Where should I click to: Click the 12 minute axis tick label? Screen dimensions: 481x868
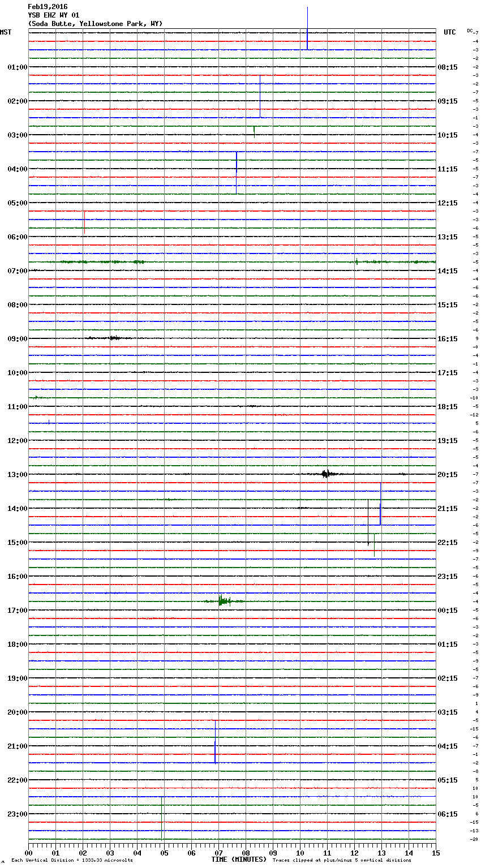point(355,852)
